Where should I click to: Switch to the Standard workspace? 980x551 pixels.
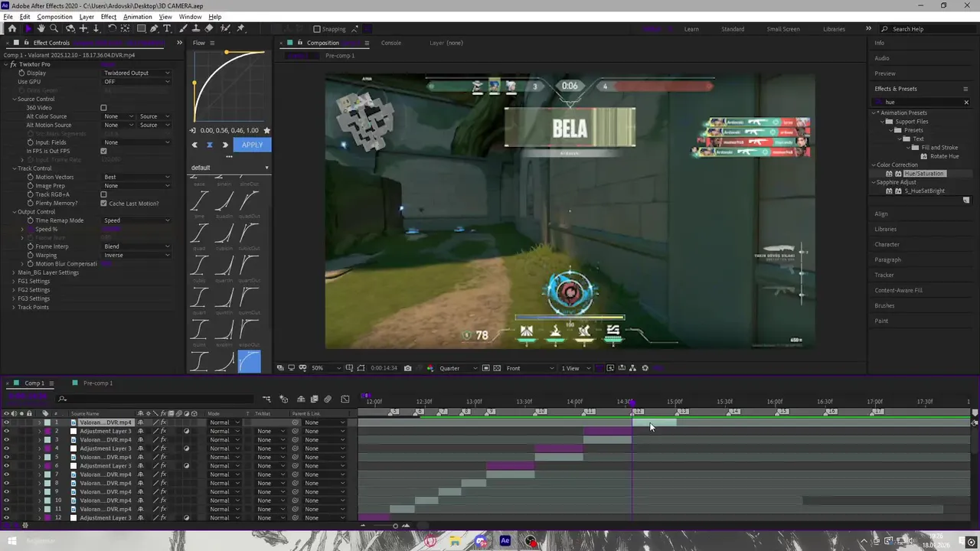(x=733, y=29)
